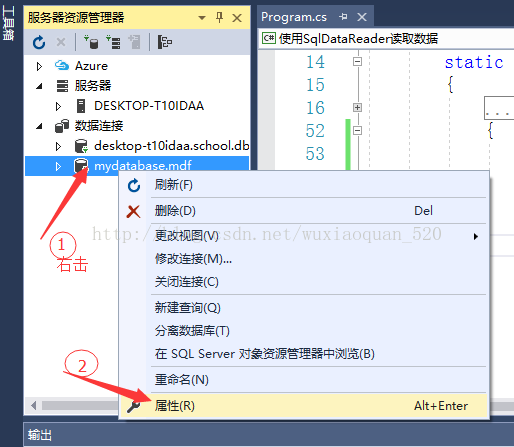Close the Program.cs tab
Screen dimensions: 514x447
(362, 17)
